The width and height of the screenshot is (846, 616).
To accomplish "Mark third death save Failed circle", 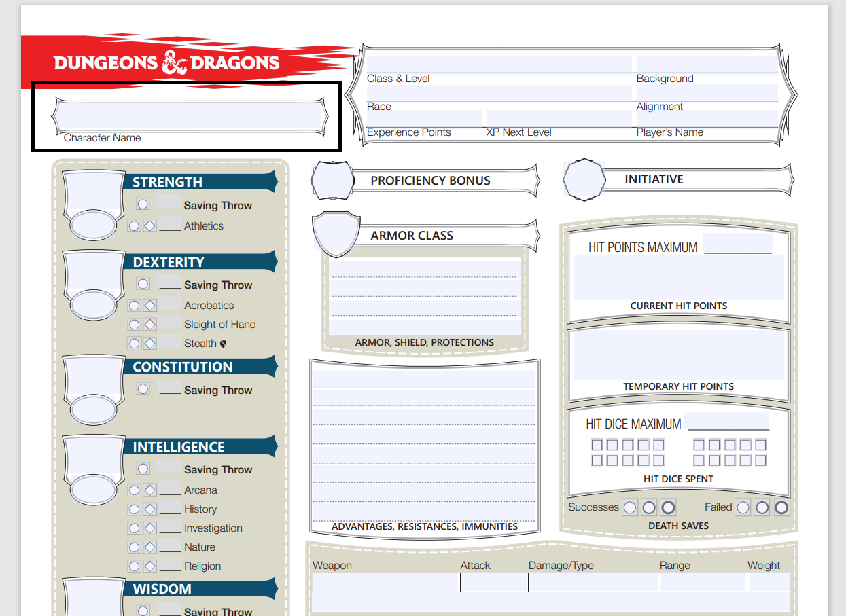I will (x=781, y=507).
